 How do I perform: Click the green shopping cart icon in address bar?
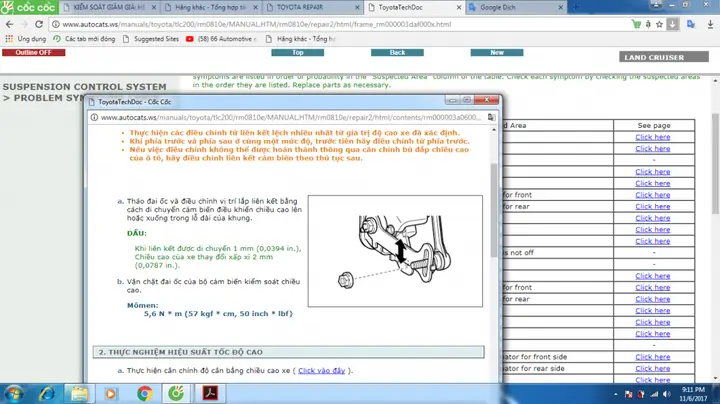tap(636, 24)
